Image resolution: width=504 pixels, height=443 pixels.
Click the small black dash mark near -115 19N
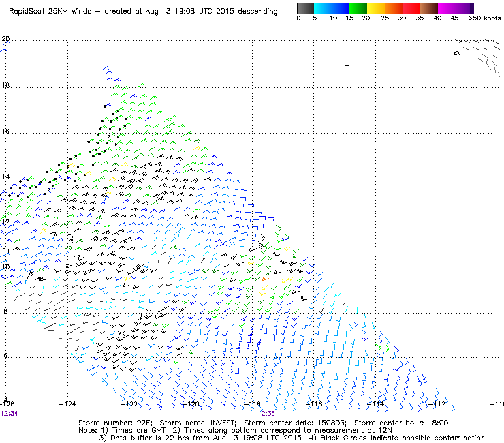pyautogui.click(x=347, y=65)
